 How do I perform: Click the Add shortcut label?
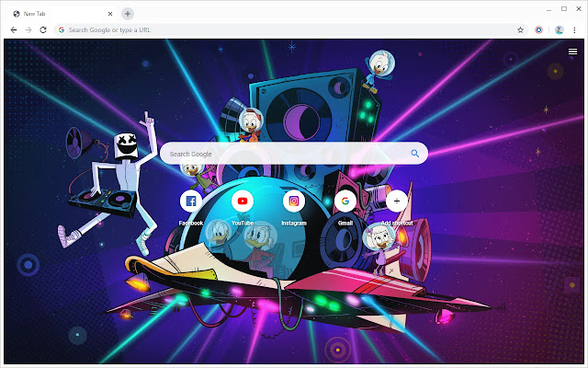pos(397,223)
